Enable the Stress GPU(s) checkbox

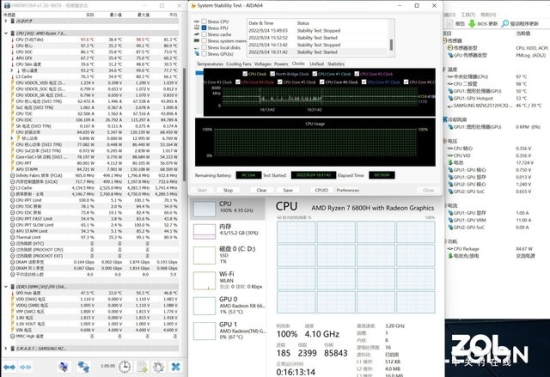pos(204,54)
